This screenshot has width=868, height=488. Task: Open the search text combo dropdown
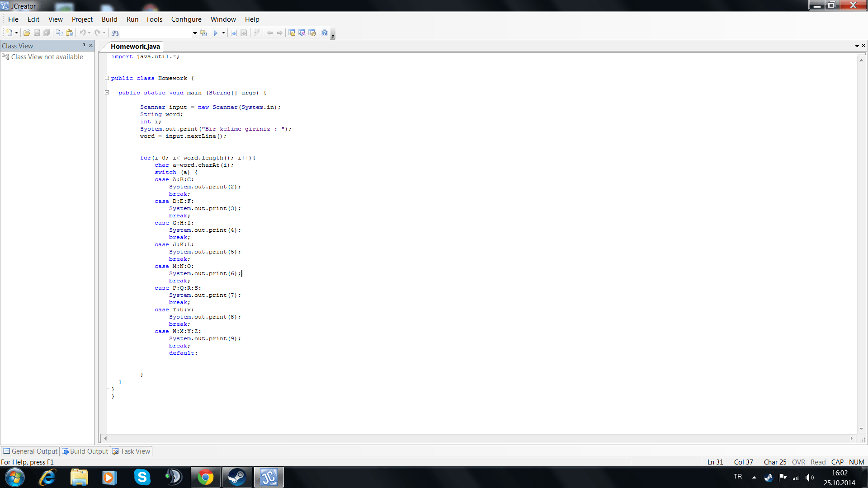click(195, 33)
